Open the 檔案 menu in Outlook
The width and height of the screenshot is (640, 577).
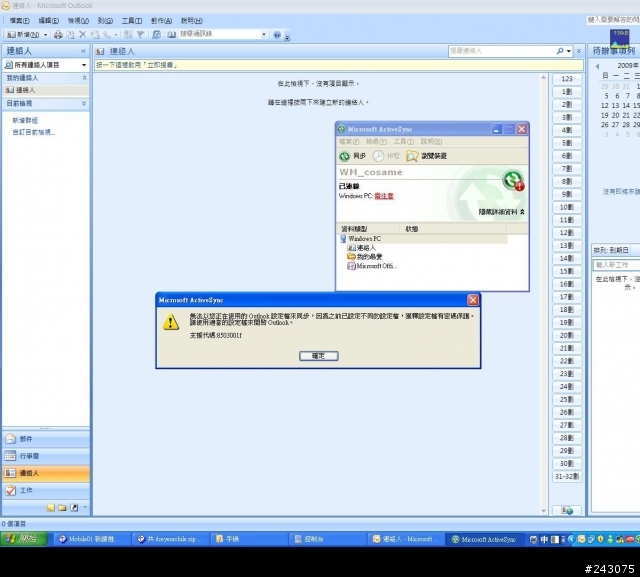pyautogui.click(x=20, y=21)
